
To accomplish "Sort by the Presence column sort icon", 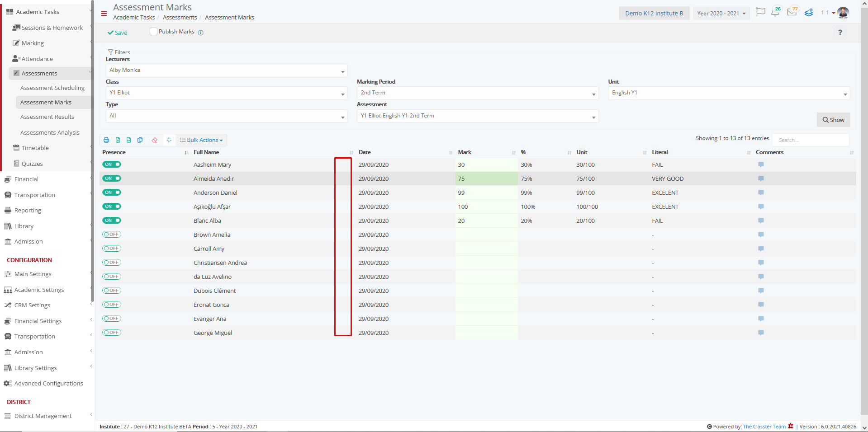I will (x=186, y=153).
